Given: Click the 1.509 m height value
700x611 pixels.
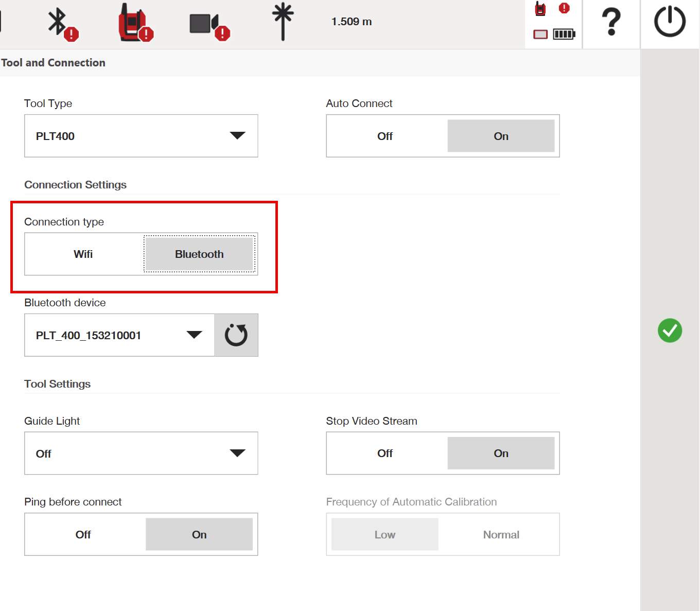Looking at the screenshot, I should coord(352,22).
